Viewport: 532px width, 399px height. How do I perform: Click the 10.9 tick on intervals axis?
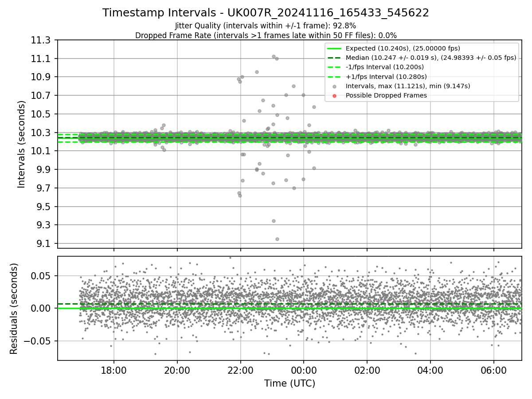pos(42,77)
